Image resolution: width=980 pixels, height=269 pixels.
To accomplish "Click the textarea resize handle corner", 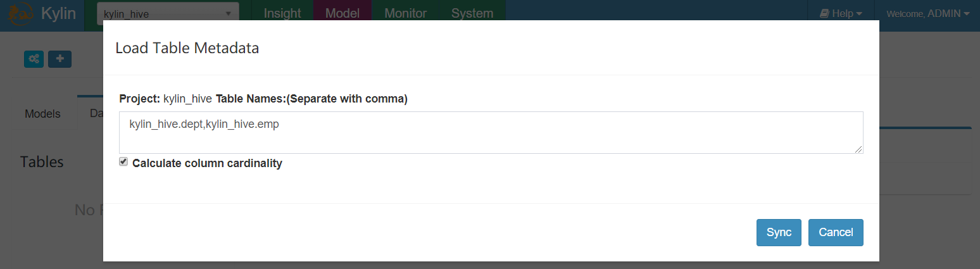I will pyautogui.click(x=859, y=149).
